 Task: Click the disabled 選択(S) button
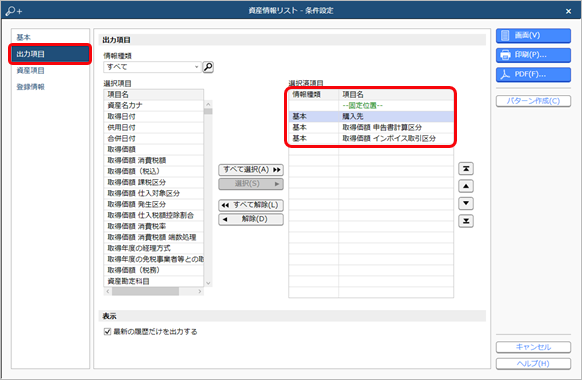[x=251, y=184]
